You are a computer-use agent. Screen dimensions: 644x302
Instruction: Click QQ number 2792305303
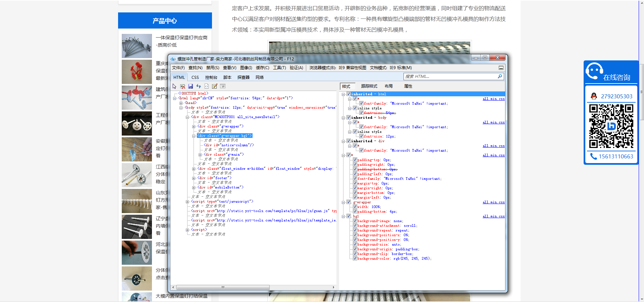click(616, 96)
